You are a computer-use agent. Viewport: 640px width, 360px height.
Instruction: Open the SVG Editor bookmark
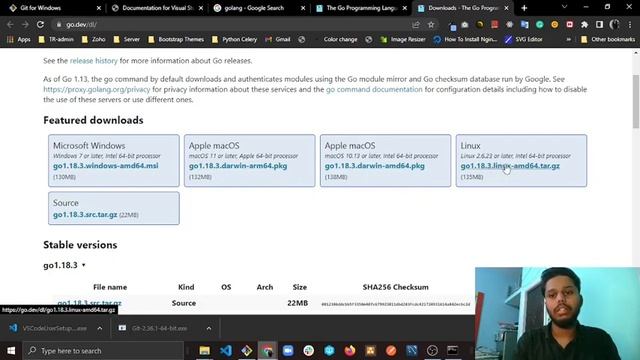pyautogui.click(x=524, y=39)
